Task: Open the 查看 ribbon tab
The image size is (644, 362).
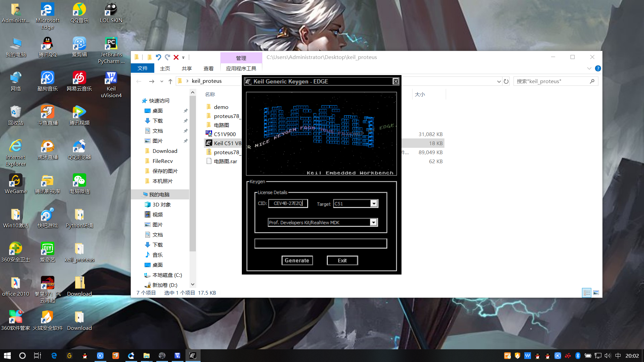Action: coord(208,68)
